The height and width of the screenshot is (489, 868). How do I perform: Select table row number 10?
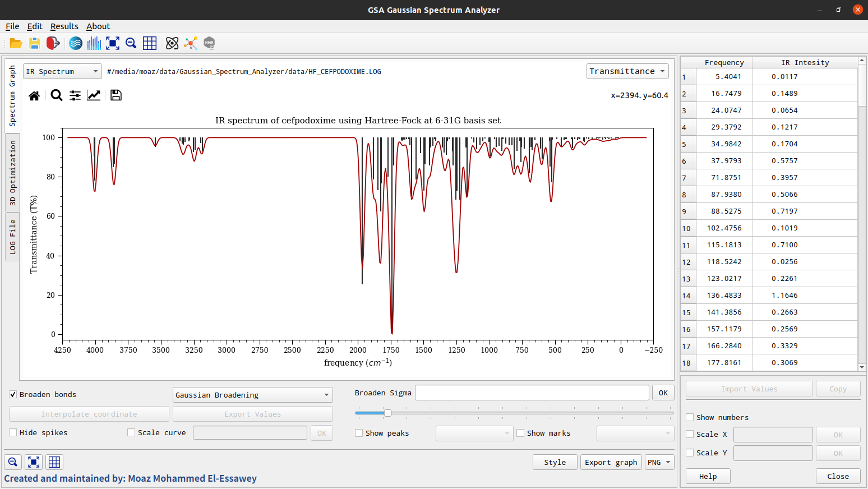coord(688,228)
